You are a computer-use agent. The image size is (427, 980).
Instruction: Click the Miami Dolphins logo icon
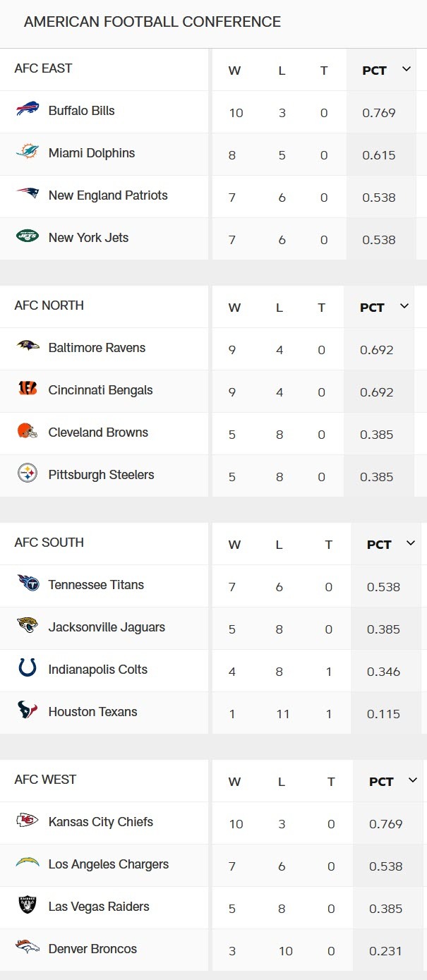click(x=28, y=152)
